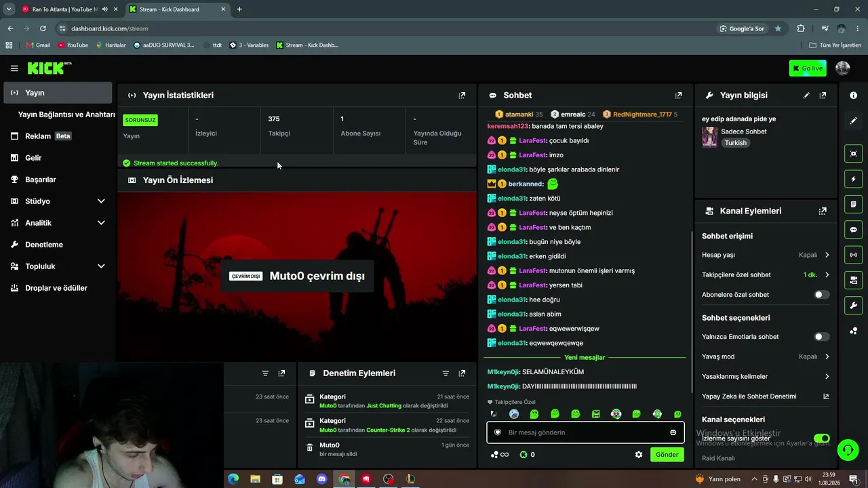
Task: Open the Kick hamburger menu
Action: (14, 68)
